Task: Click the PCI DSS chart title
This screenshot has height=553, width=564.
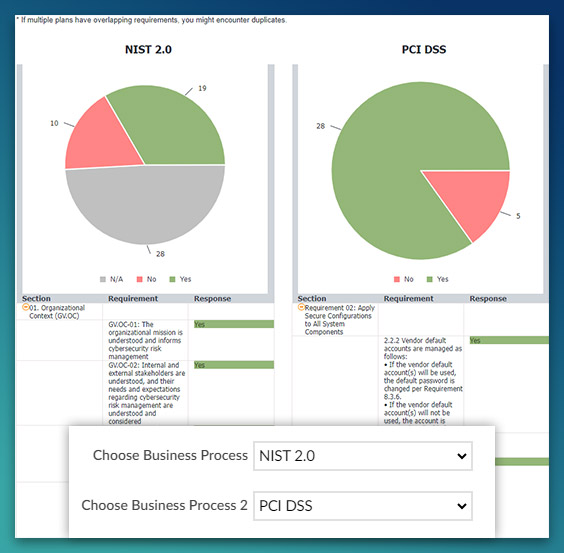Action: coord(424,49)
